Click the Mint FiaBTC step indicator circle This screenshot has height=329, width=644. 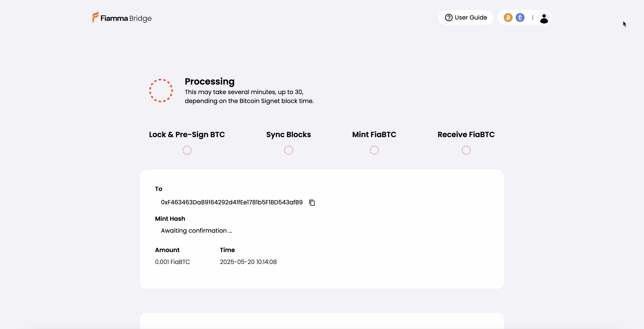coord(374,150)
